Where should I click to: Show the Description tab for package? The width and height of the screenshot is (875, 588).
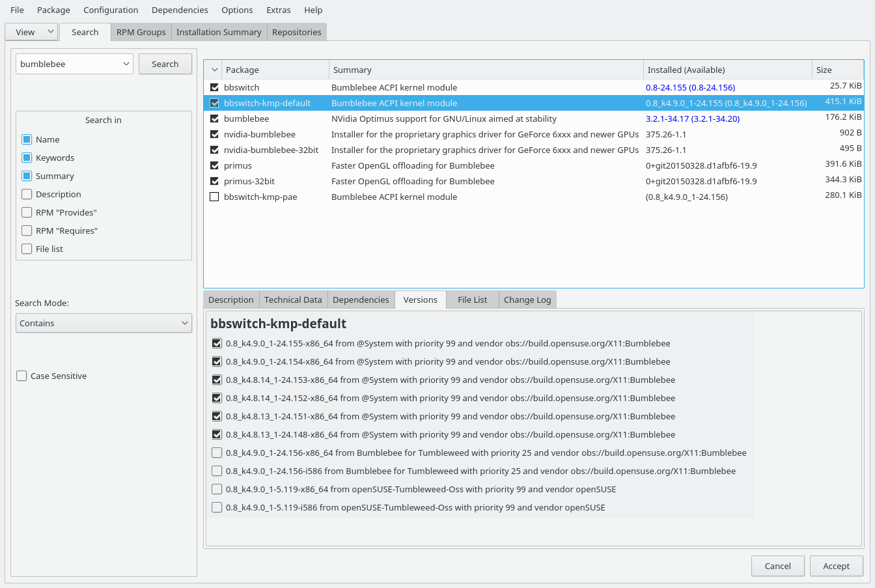click(x=231, y=300)
